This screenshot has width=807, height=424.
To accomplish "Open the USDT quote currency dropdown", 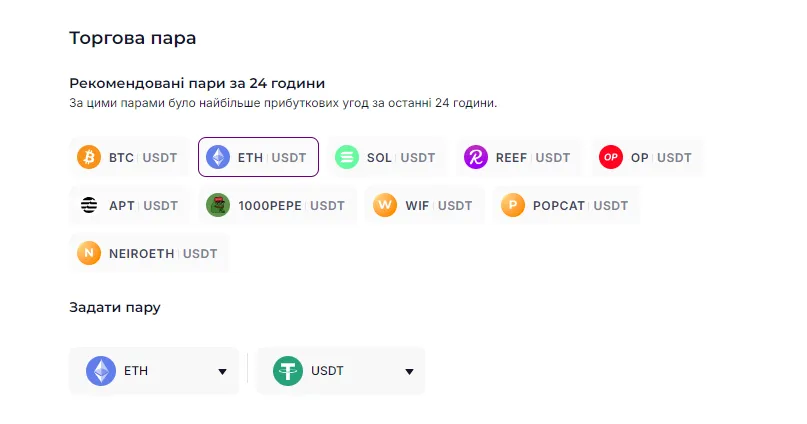I will click(340, 371).
